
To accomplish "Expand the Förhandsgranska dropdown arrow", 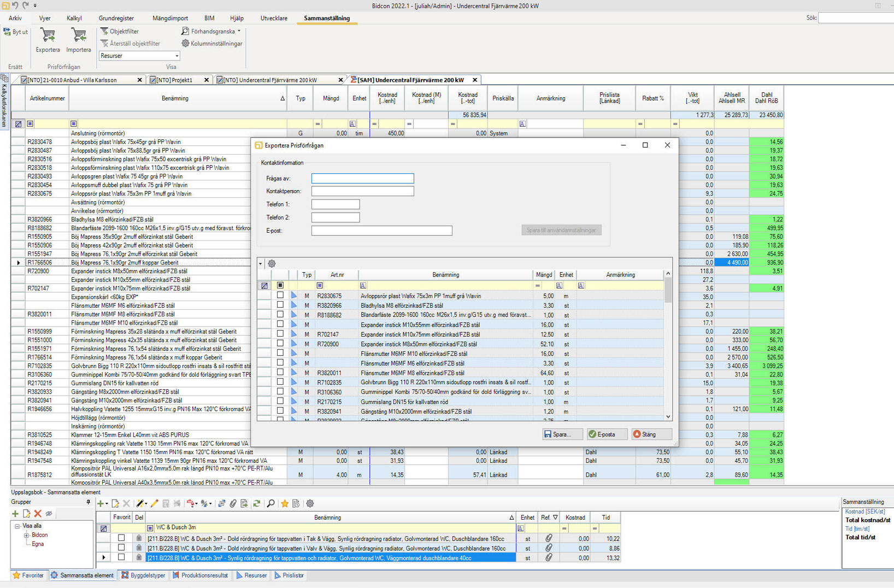I will (239, 31).
